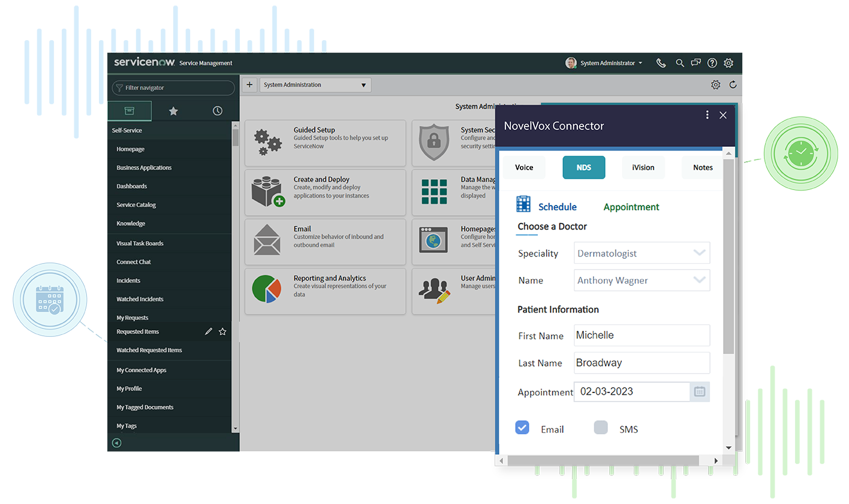
Task: Click the ServiceNow logo
Action: coord(144,62)
